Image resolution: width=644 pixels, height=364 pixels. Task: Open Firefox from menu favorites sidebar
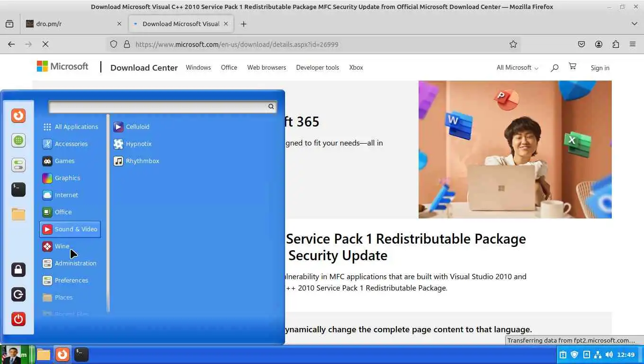pyautogui.click(x=18, y=116)
